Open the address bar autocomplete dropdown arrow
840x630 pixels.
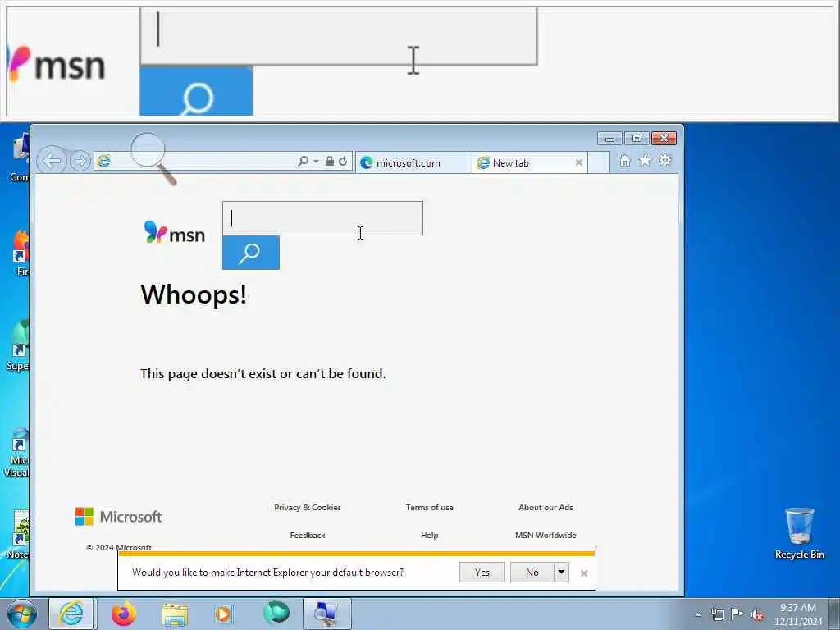point(316,162)
